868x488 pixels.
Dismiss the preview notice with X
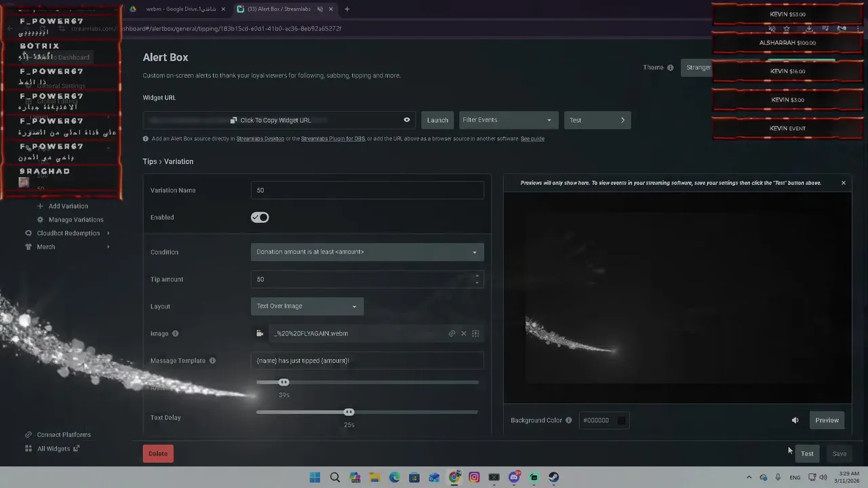(844, 183)
